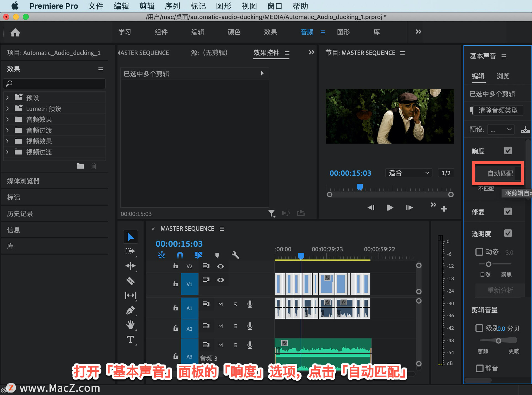The height and width of the screenshot is (395, 532).
Task: Expand the 音频效果 folder
Action: pos(7,119)
